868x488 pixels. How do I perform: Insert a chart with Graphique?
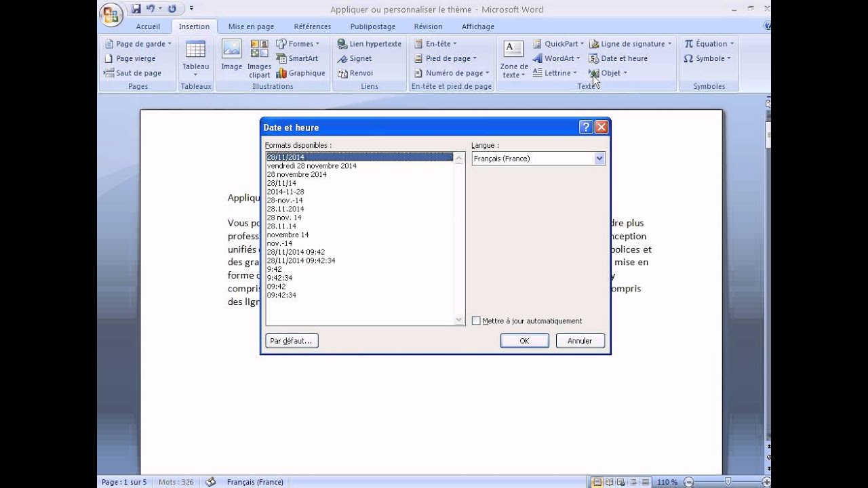[300, 73]
